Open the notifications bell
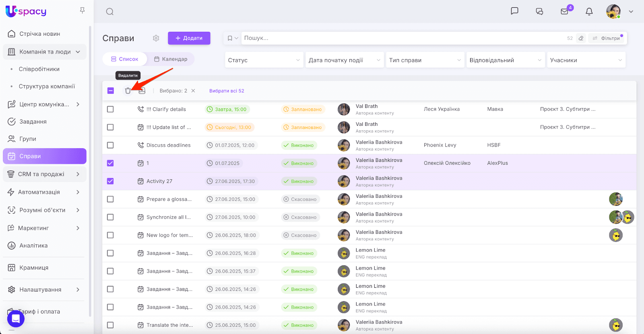644x334 pixels. tap(589, 12)
